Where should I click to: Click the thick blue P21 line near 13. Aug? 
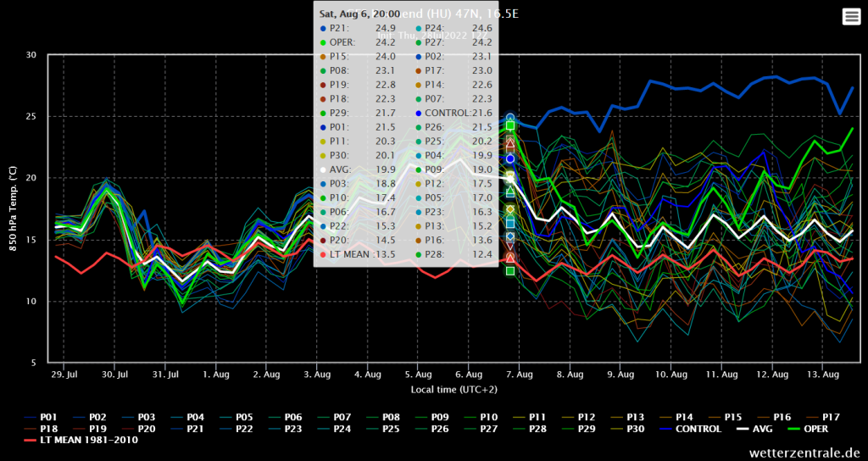[x=814, y=78]
